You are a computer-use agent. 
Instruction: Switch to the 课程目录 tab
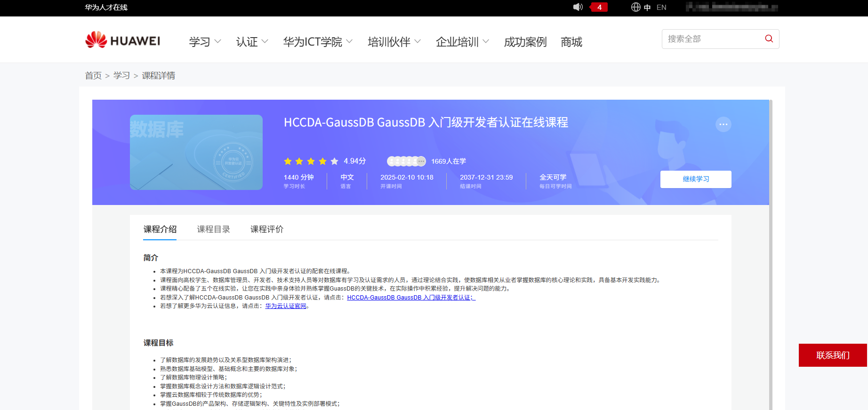click(x=214, y=229)
